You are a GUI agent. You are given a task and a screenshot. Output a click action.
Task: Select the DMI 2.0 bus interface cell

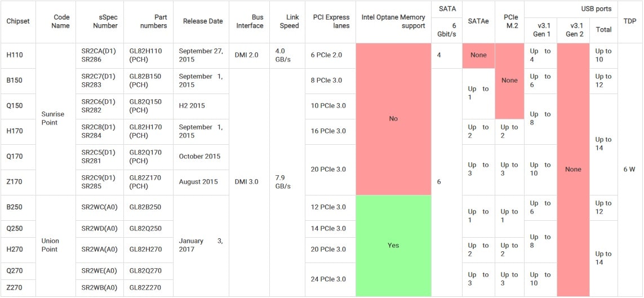click(x=246, y=55)
